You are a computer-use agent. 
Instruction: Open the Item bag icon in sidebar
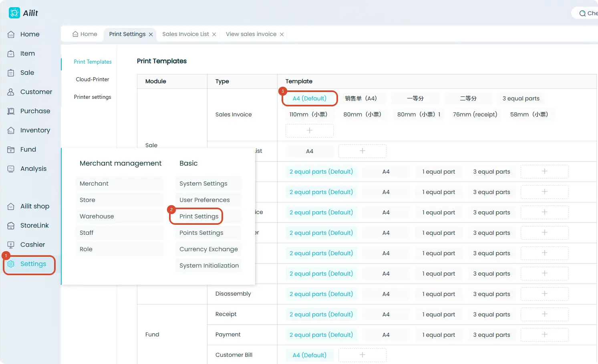tap(11, 54)
